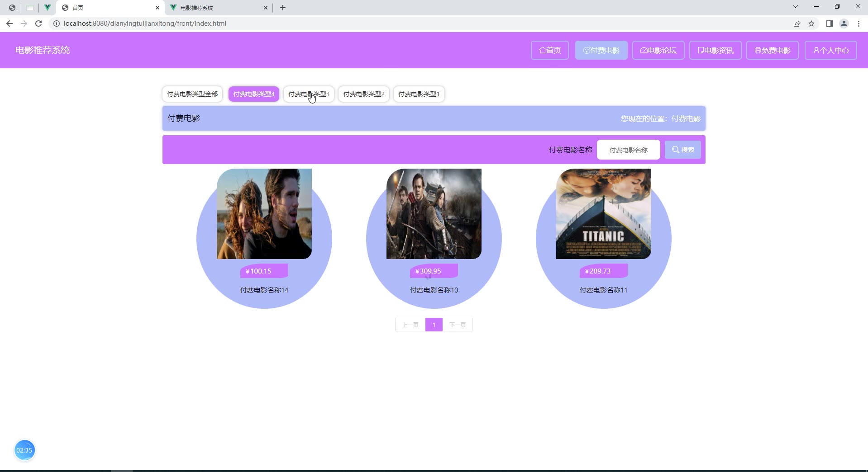Click the 电影推荐系统 site title
The image size is (868, 472).
coord(43,50)
